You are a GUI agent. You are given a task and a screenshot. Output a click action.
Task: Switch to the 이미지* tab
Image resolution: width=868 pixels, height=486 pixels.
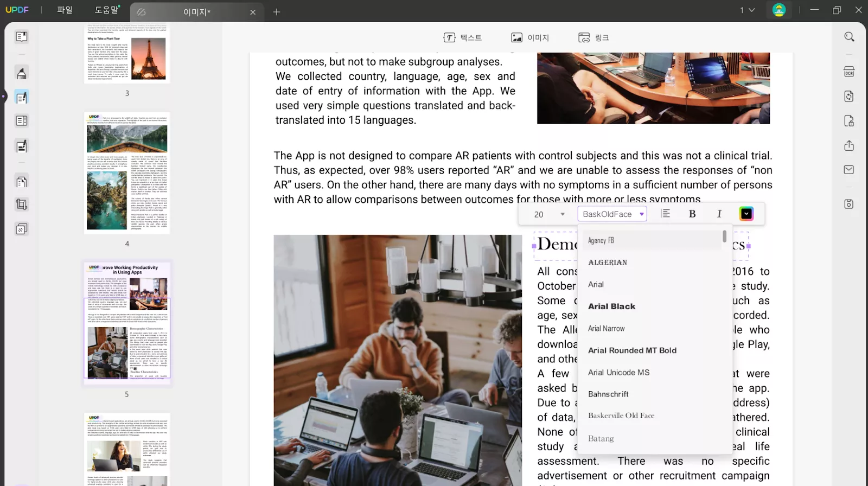pyautogui.click(x=196, y=12)
